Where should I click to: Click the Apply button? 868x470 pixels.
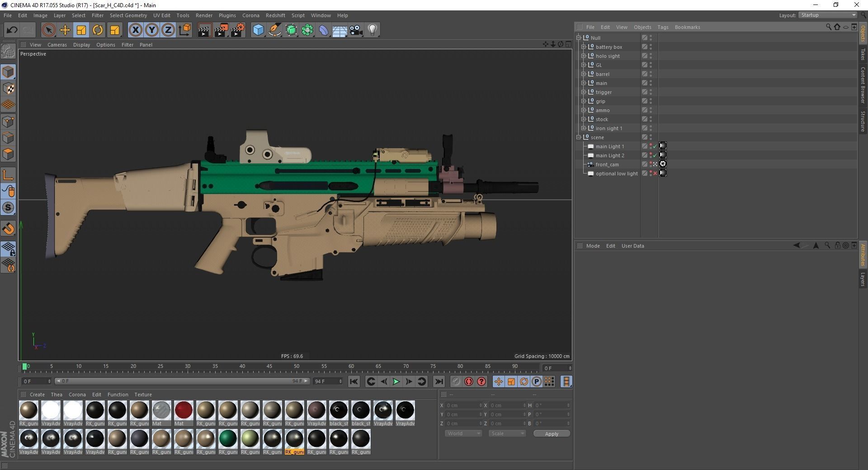click(552, 434)
